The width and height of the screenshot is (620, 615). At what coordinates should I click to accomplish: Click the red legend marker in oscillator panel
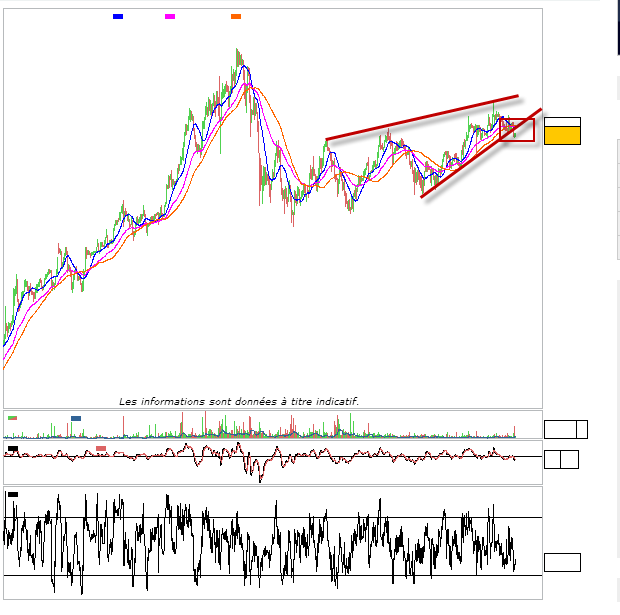(x=101, y=449)
